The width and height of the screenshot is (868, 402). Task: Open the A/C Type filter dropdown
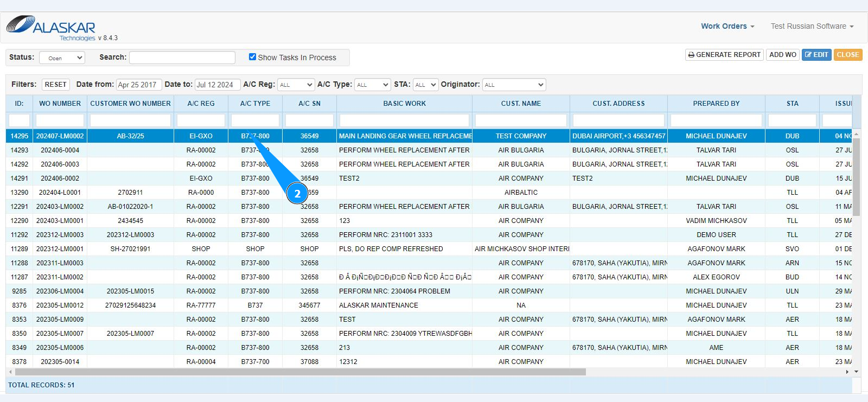point(372,85)
